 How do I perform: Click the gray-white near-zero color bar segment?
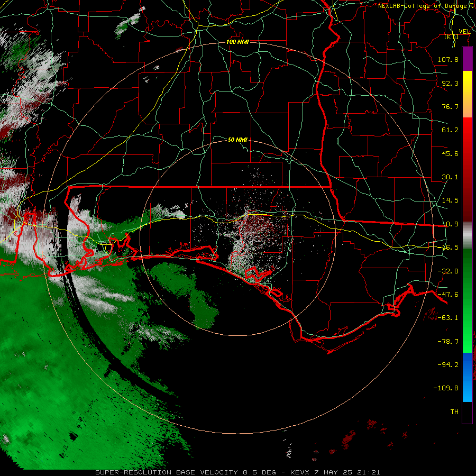(467, 235)
